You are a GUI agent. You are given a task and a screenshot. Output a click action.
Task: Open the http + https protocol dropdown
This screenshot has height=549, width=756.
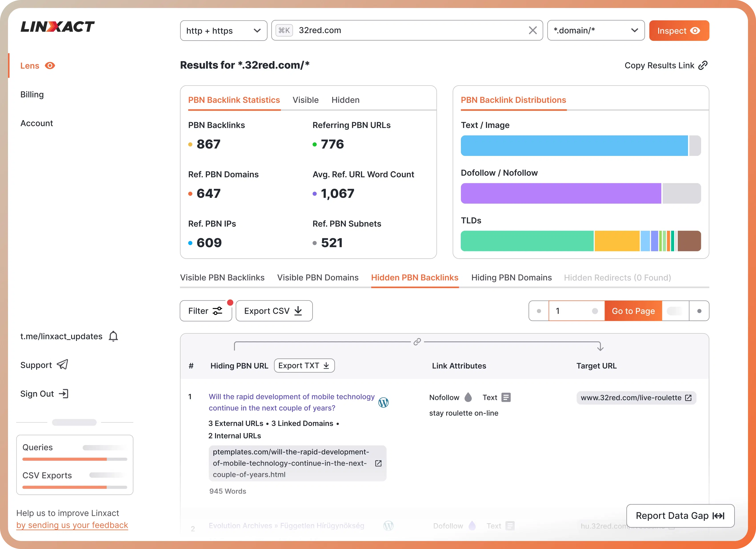point(223,31)
